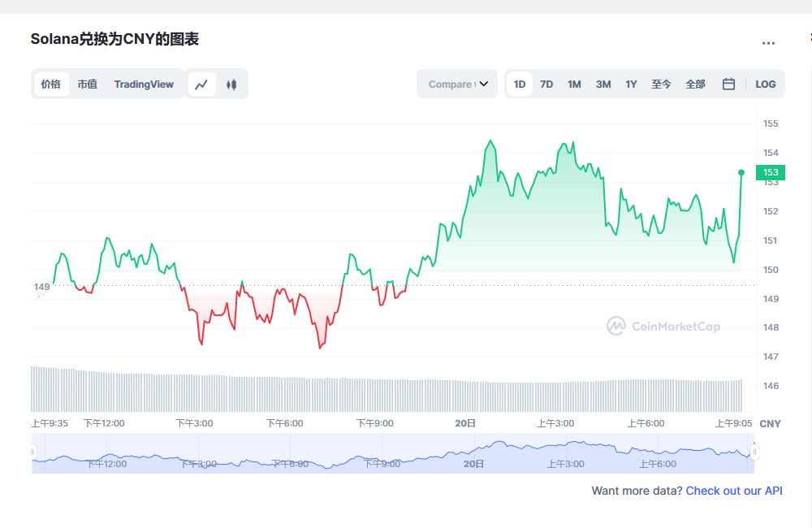Screen dimensions: 812x528
Task: Open the Compare dropdown
Action: [456, 84]
